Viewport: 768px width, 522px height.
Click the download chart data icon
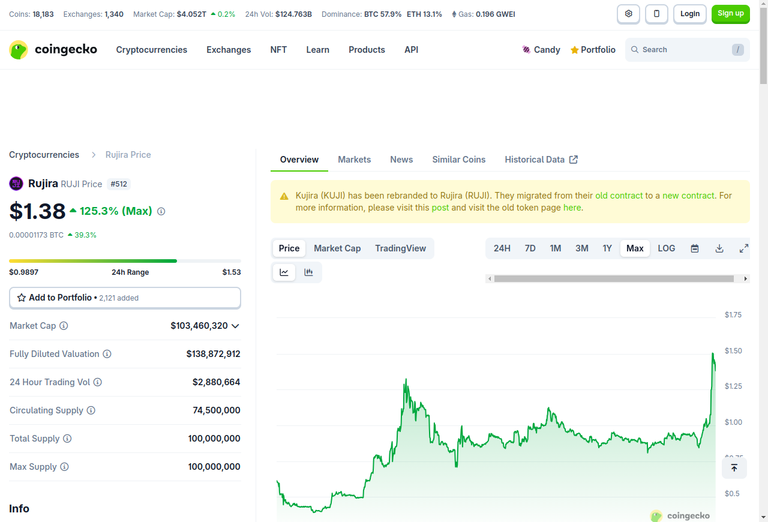click(719, 248)
